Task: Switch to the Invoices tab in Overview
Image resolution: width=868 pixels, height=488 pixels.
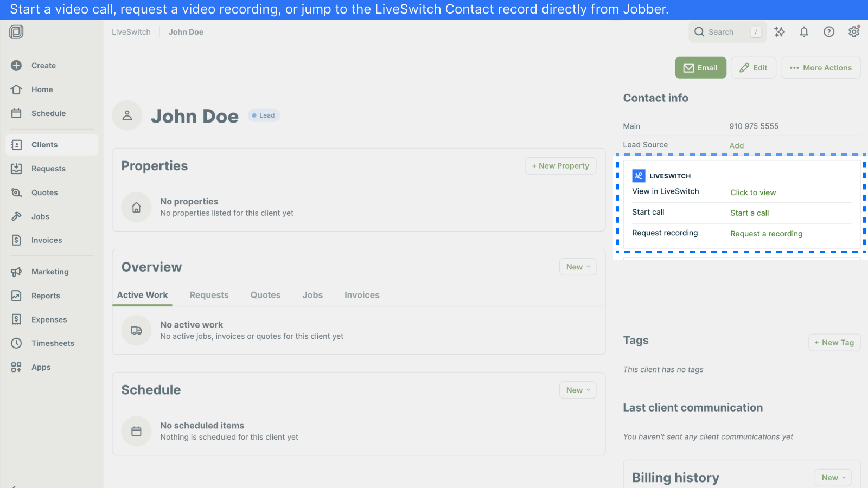Action: click(362, 295)
